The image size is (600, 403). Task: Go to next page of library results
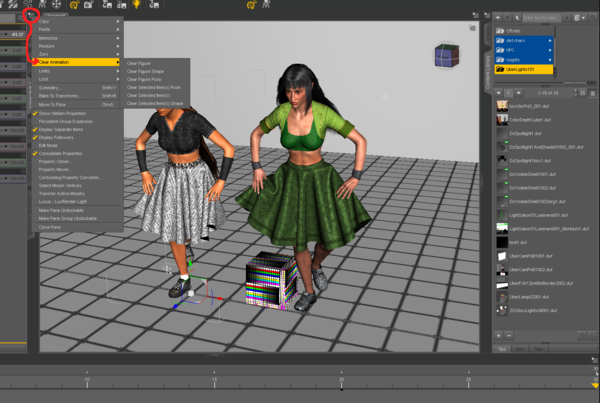518,93
